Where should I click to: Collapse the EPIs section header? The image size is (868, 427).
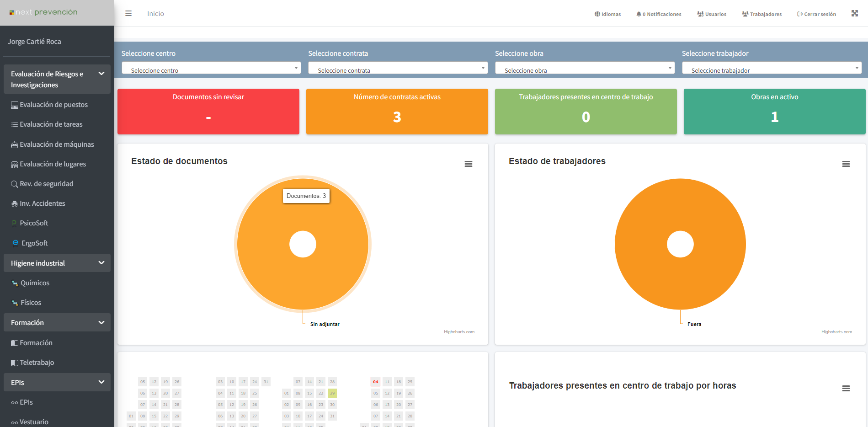point(57,382)
